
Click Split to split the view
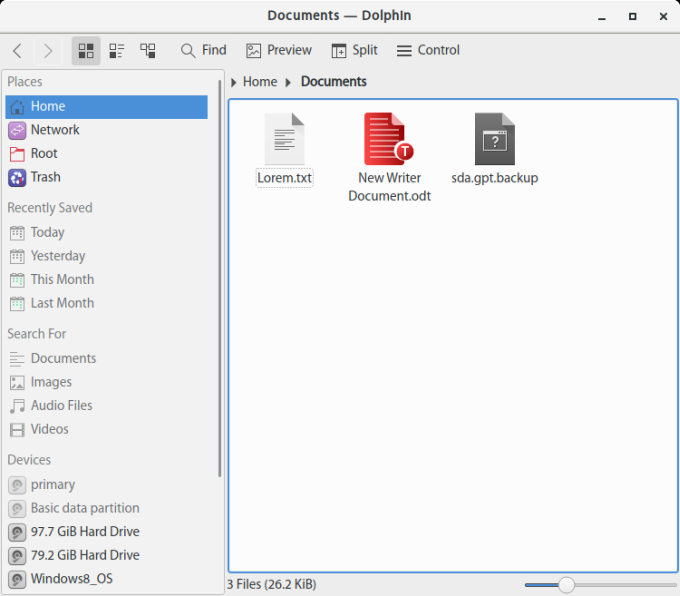point(354,51)
